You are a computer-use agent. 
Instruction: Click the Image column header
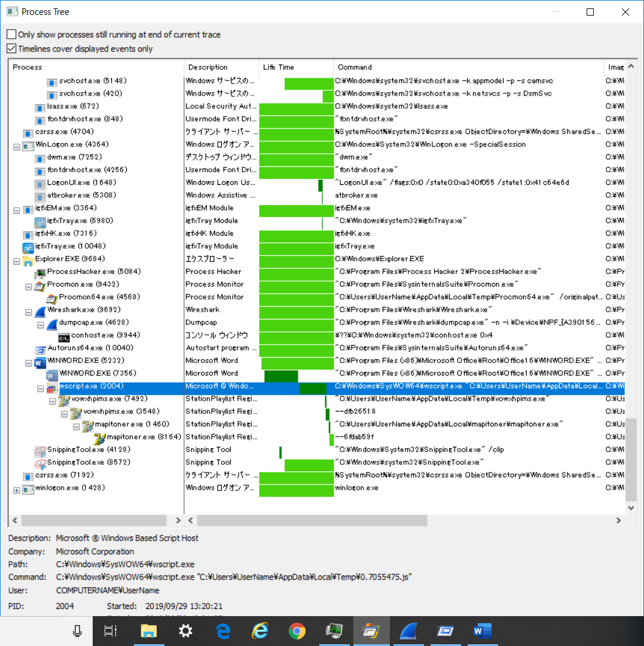point(615,67)
